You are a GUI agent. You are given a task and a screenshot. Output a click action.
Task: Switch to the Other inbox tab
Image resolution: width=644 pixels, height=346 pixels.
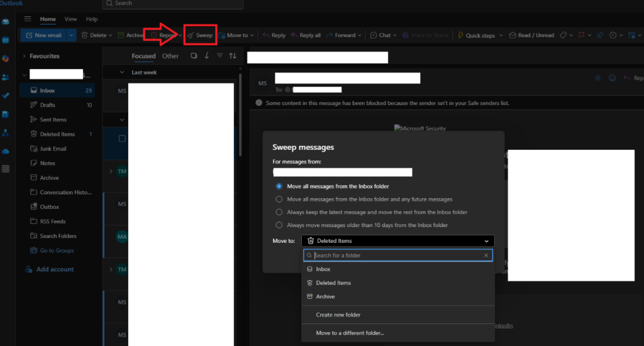(x=170, y=56)
